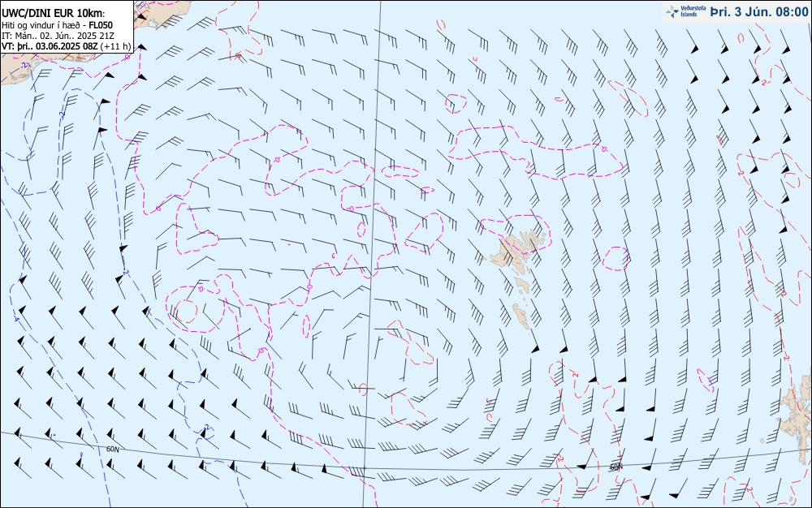
Task: Click the 'UWC/DINI EUR 10km:' title text
Action: click(x=53, y=14)
